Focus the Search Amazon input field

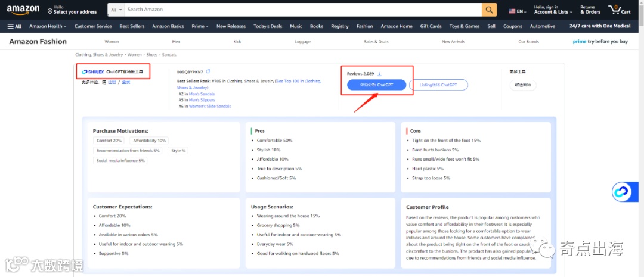[x=303, y=10]
